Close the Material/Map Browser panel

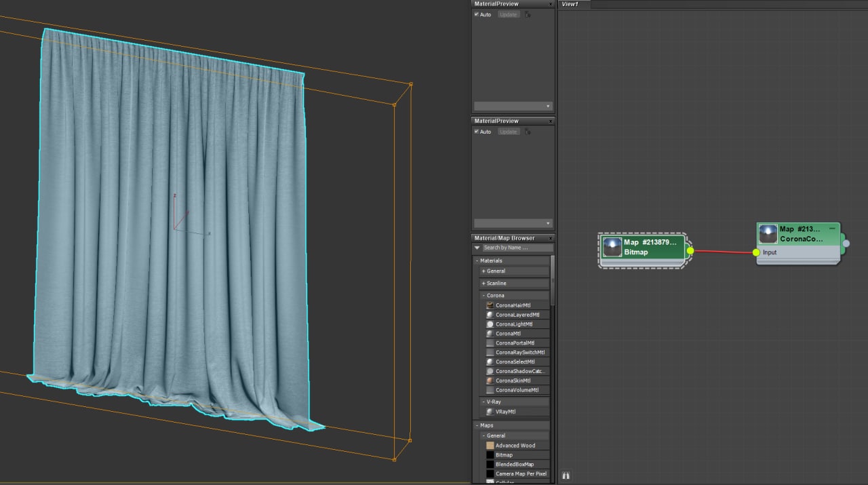pyautogui.click(x=550, y=238)
